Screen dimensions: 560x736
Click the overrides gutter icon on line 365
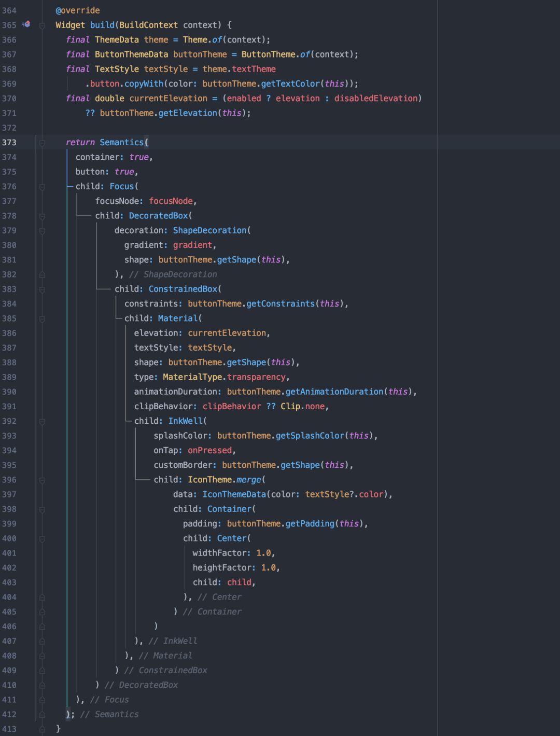pyautogui.click(x=26, y=24)
